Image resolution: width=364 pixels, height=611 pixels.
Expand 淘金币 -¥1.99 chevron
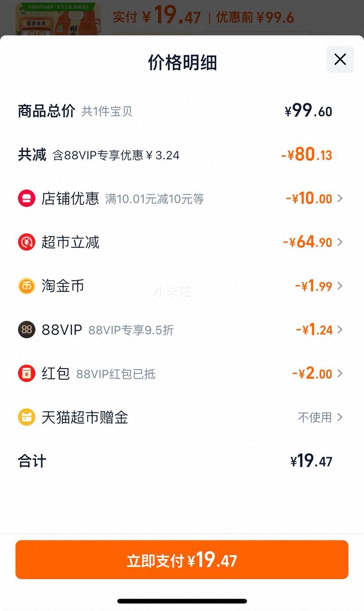pyautogui.click(x=340, y=286)
